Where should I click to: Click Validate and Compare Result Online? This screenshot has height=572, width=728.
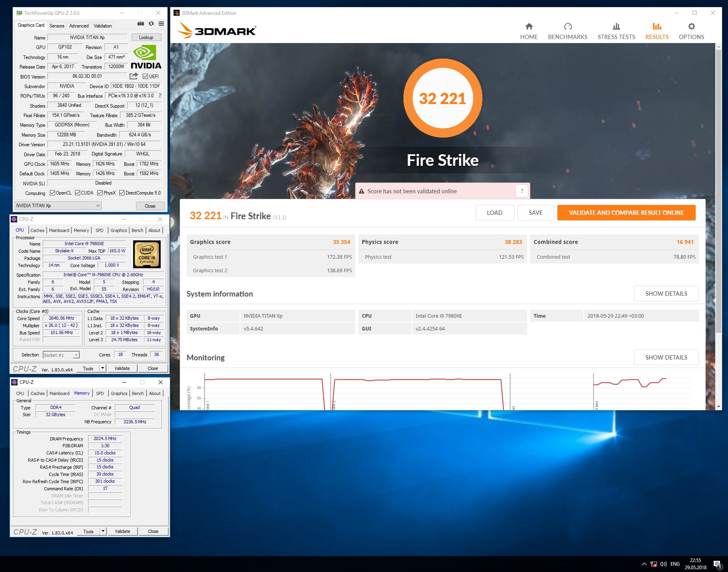626,212
